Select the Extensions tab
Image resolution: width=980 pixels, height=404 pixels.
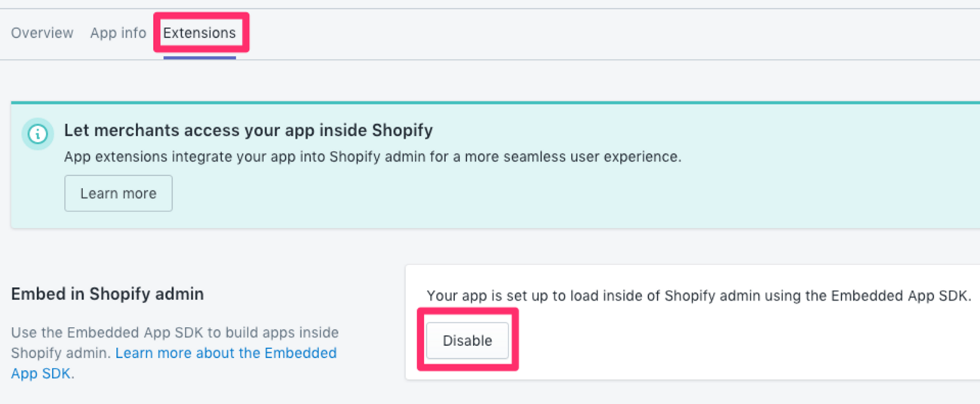point(199,33)
